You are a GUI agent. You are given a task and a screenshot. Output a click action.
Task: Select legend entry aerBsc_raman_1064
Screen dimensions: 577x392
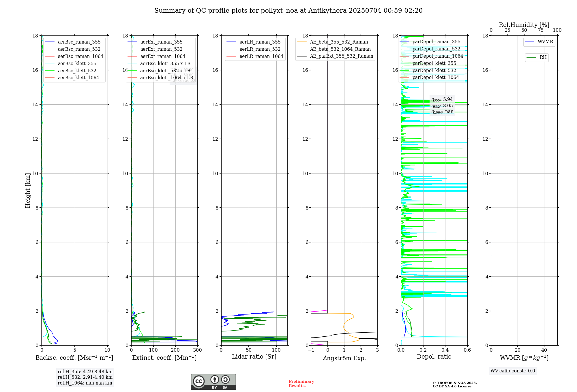click(x=74, y=56)
